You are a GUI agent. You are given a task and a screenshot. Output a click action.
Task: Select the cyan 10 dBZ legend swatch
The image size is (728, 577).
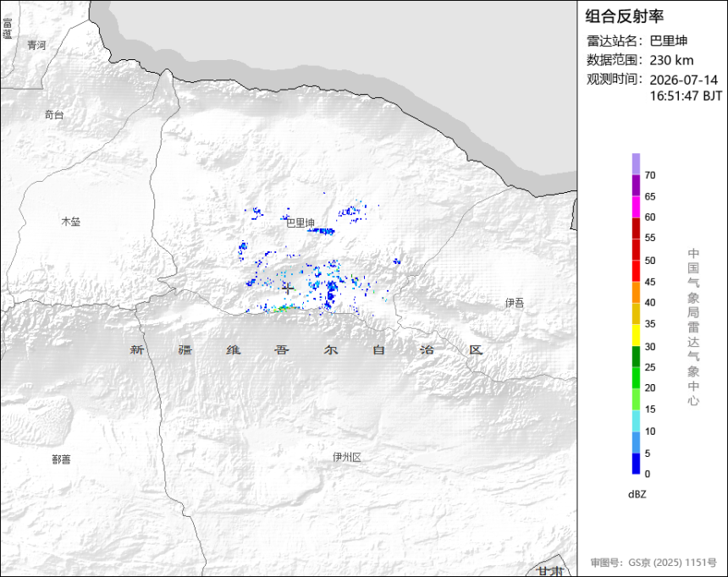636,421
